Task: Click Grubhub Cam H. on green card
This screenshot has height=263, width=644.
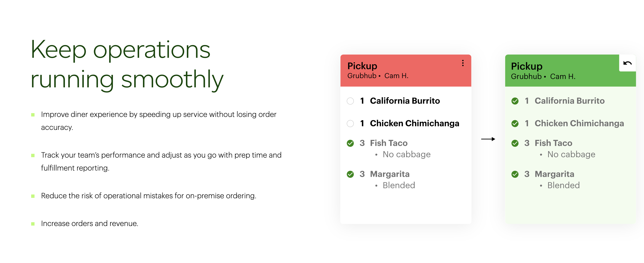Action: [x=543, y=76]
